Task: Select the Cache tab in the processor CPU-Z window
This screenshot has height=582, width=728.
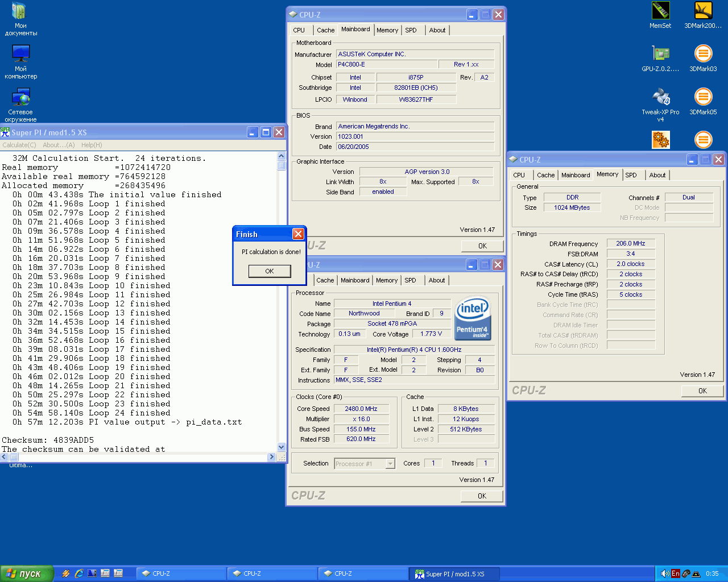Action: point(325,280)
